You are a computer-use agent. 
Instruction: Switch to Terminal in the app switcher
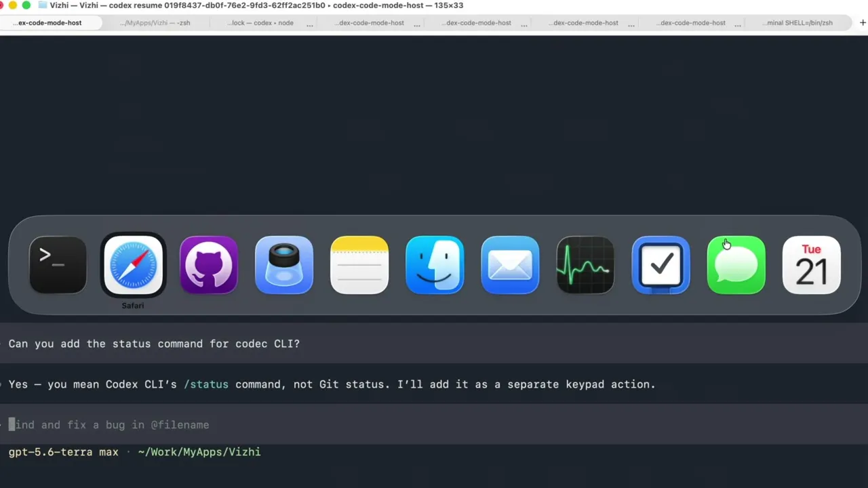pyautogui.click(x=58, y=265)
